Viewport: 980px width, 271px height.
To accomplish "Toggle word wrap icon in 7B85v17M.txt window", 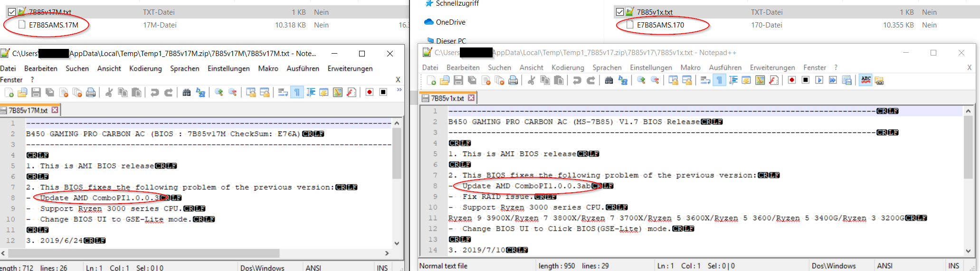I will tap(283, 92).
